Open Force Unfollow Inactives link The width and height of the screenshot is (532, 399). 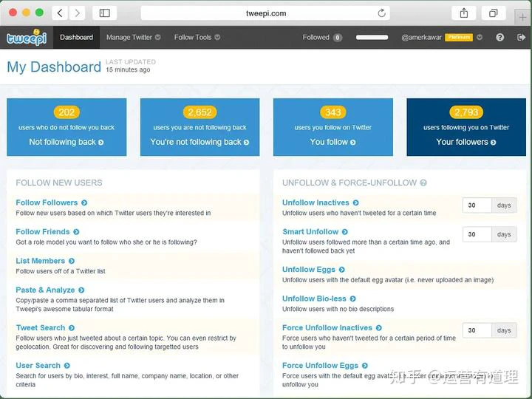click(x=327, y=328)
